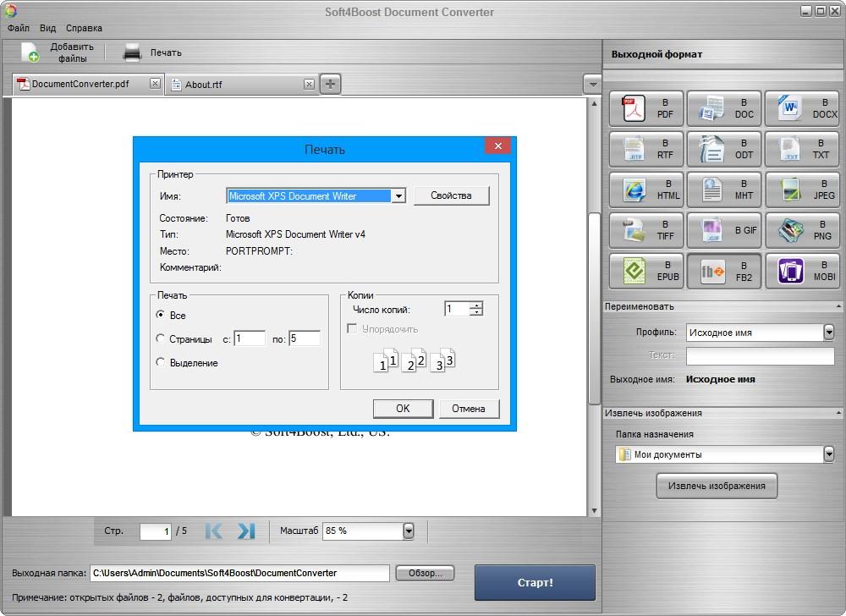Click the Add Files icon
Image resolution: width=846 pixels, height=616 pixels.
click(x=30, y=52)
